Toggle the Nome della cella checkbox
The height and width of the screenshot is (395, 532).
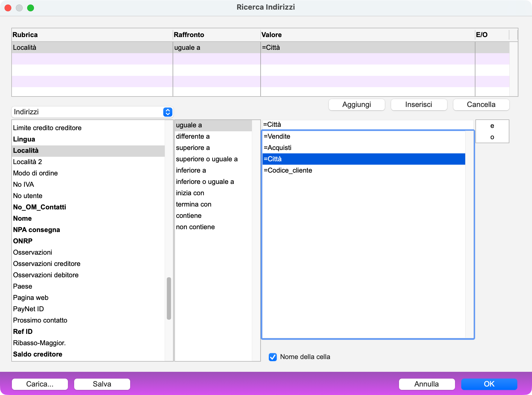(x=273, y=357)
